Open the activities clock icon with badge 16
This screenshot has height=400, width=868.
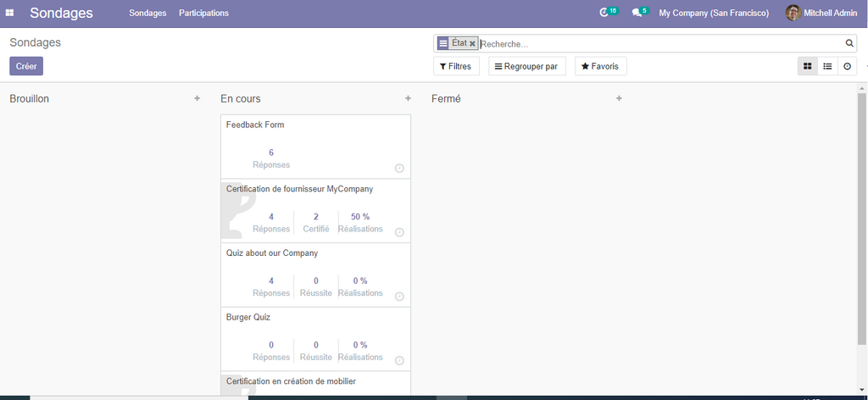(604, 13)
